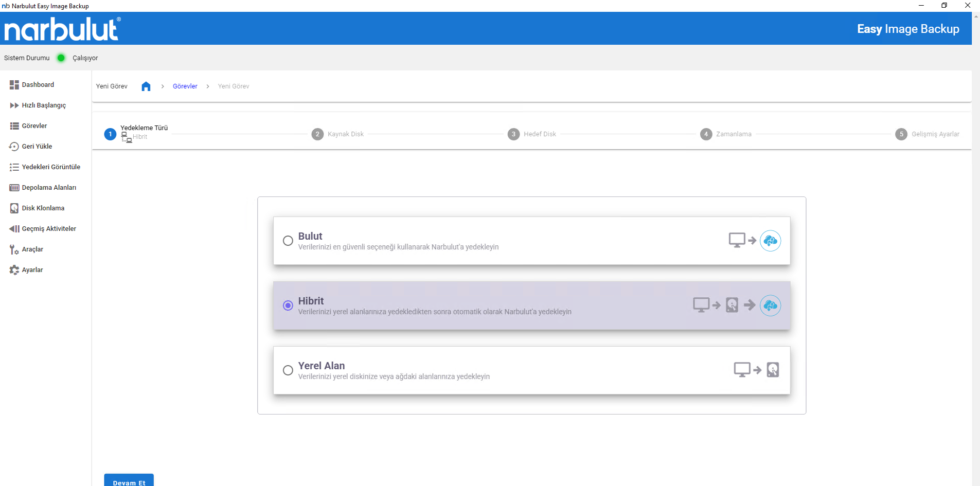
Task: Open Görevler in the sidebar menu
Action: click(x=34, y=126)
